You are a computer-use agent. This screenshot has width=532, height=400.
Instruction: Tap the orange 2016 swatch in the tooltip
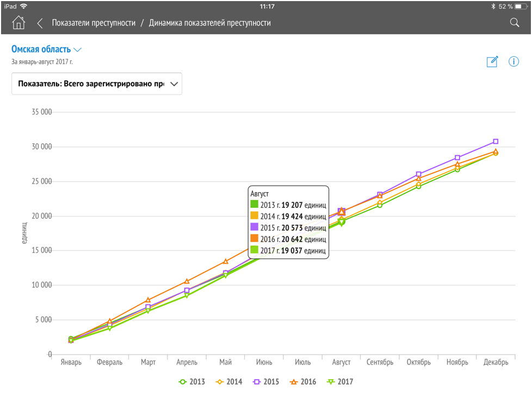pos(254,239)
